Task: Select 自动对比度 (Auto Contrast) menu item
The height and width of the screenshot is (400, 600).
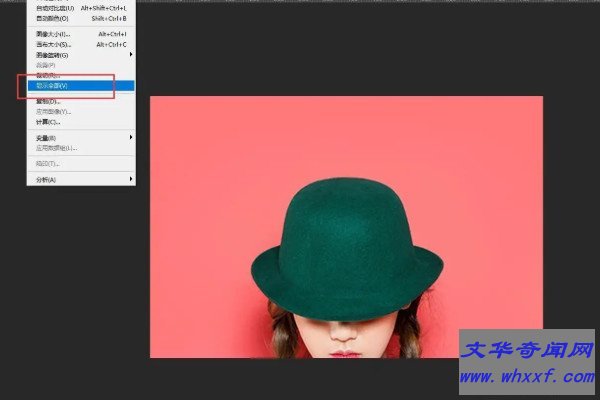Action: (x=54, y=8)
